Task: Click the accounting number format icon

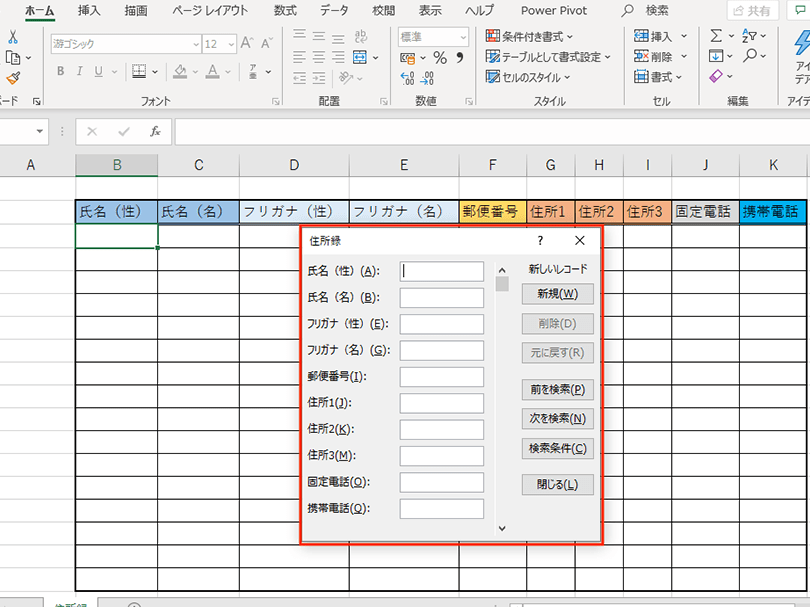Action: (408, 58)
